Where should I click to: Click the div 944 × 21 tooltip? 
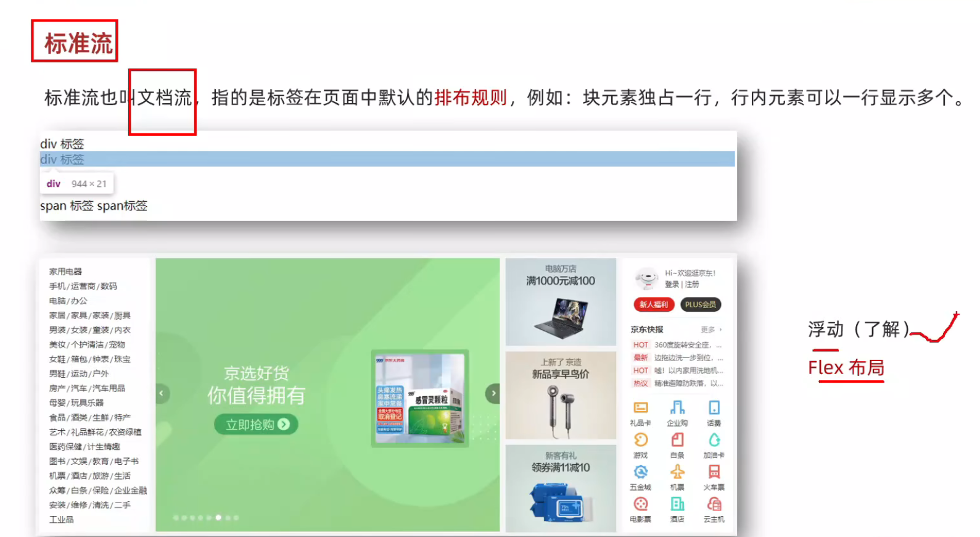point(77,184)
